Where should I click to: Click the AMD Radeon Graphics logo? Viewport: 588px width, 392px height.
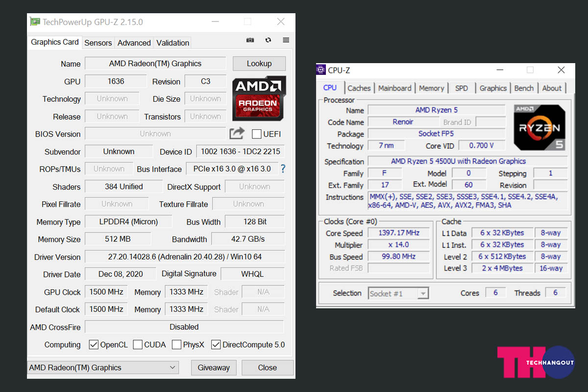pyautogui.click(x=259, y=98)
